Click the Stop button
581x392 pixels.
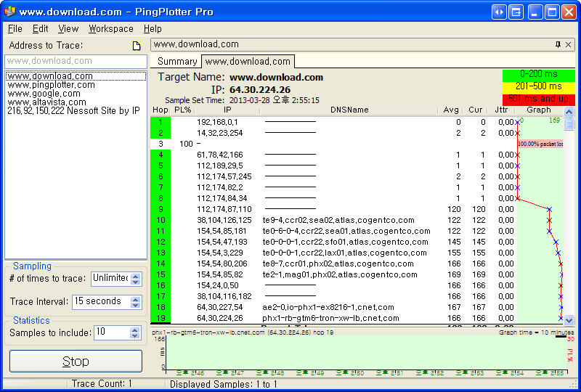click(x=76, y=362)
